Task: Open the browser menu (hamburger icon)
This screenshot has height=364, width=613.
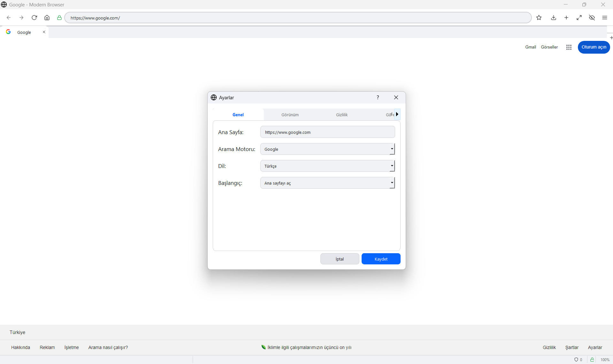Action: 605,18
